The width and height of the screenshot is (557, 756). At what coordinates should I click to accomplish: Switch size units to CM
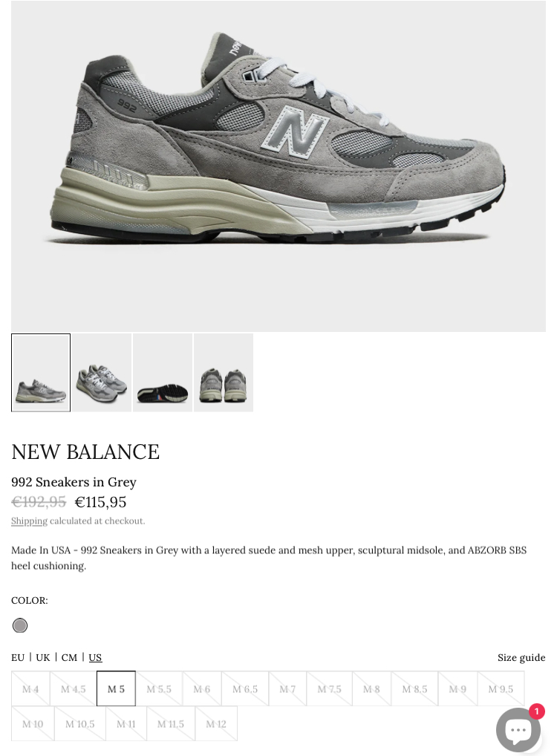tap(69, 658)
